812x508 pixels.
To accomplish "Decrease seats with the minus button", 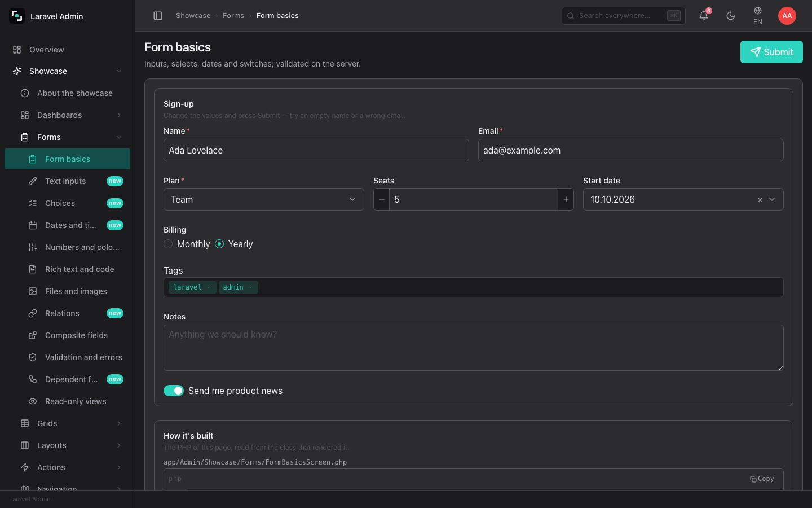I will pyautogui.click(x=381, y=199).
